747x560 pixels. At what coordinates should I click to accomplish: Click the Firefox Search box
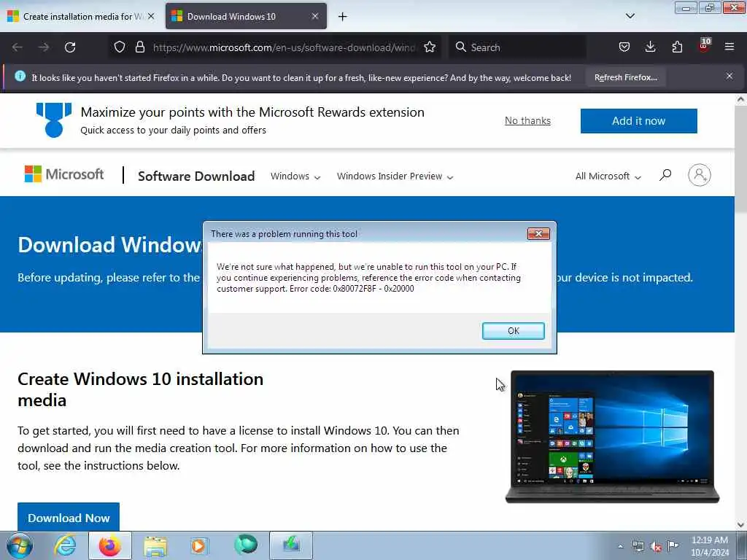517,47
